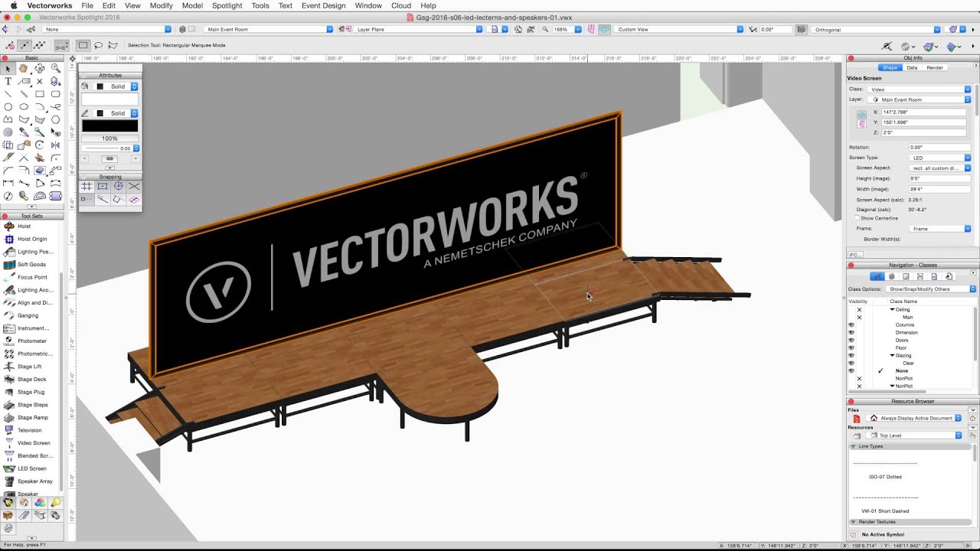
Task: Choose the Stage Deck tool
Action: [31, 379]
